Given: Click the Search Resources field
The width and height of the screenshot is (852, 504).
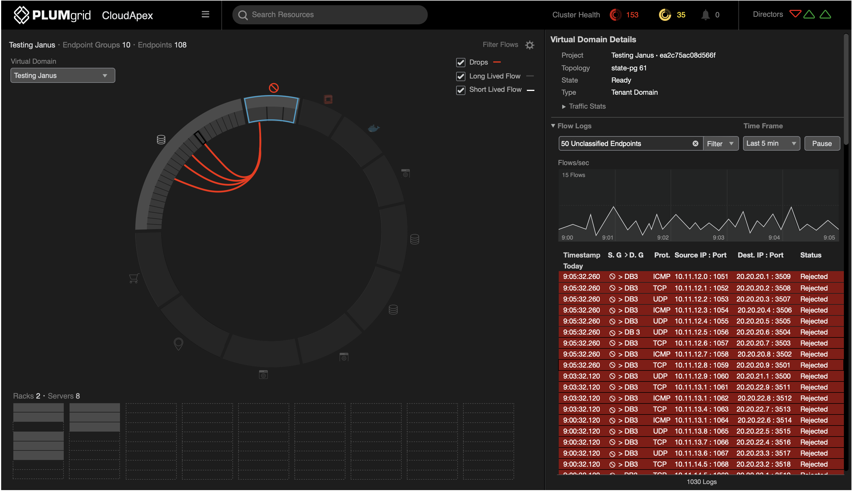Looking at the screenshot, I should [x=329, y=14].
